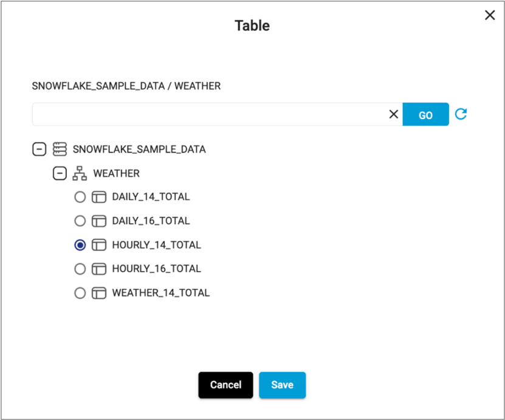Collapse the WEATHER schema node

coord(60,173)
